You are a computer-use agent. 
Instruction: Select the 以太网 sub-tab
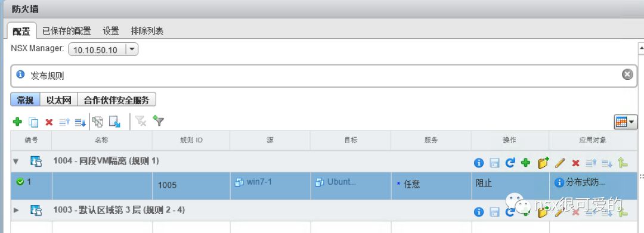59,100
